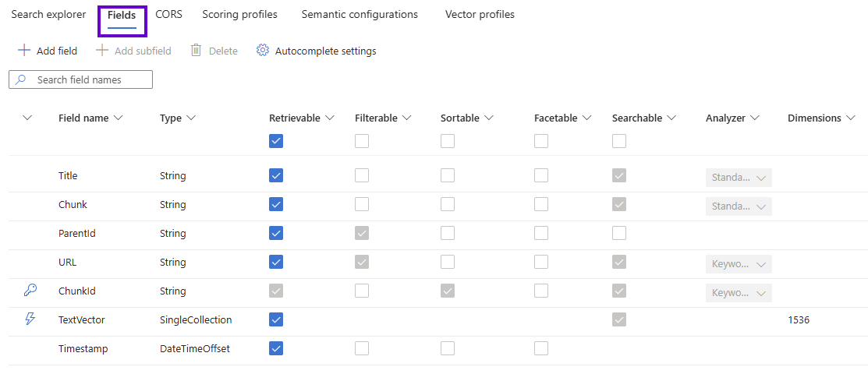Click the Delete trash can icon
The image size is (868, 381).
point(197,51)
